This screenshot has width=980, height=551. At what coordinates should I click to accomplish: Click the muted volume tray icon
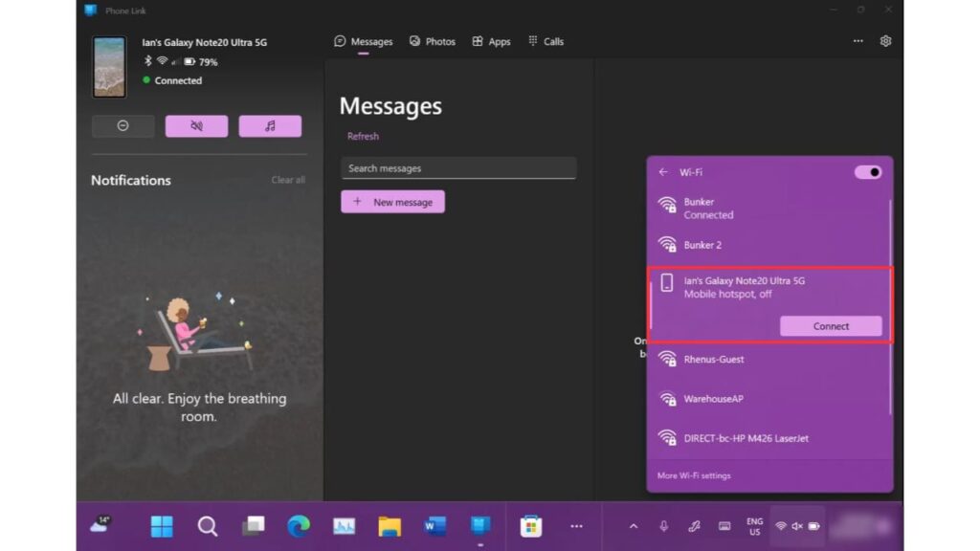click(x=797, y=526)
